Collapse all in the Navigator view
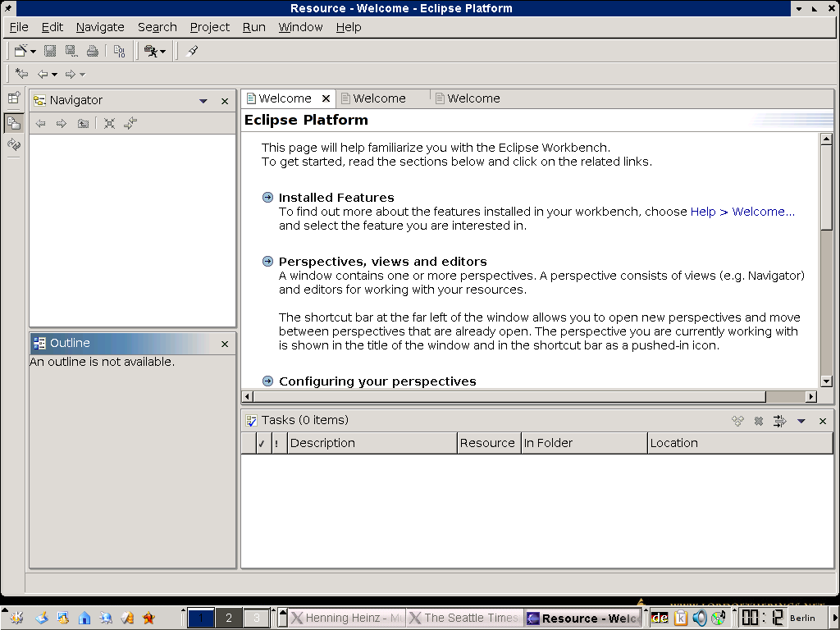Viewport: 840px width, 630px height. point(109,124)
